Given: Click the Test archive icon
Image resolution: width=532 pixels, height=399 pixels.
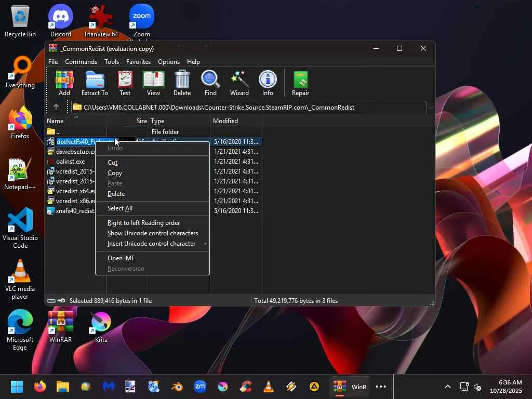Looking at the screenshot, I should pos(125,83).
